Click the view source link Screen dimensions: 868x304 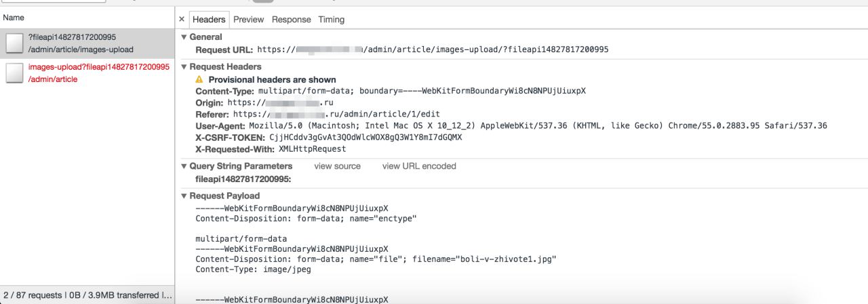337,167
